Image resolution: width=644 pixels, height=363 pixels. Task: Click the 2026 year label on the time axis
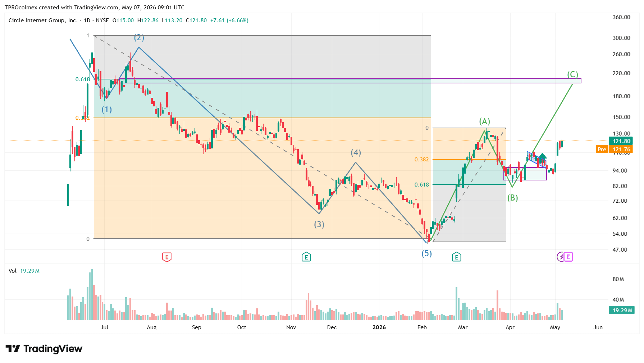point(379,327)
